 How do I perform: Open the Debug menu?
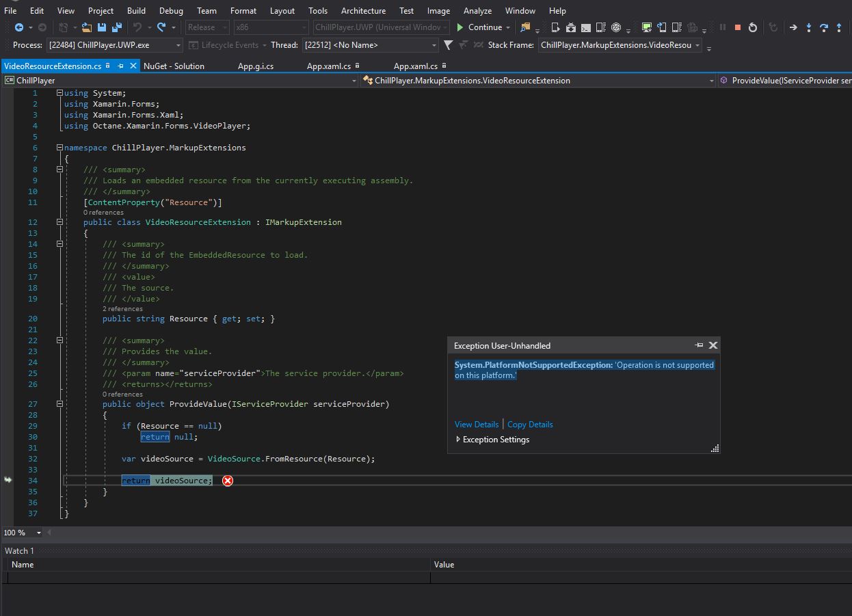click(x=171, y=10)
